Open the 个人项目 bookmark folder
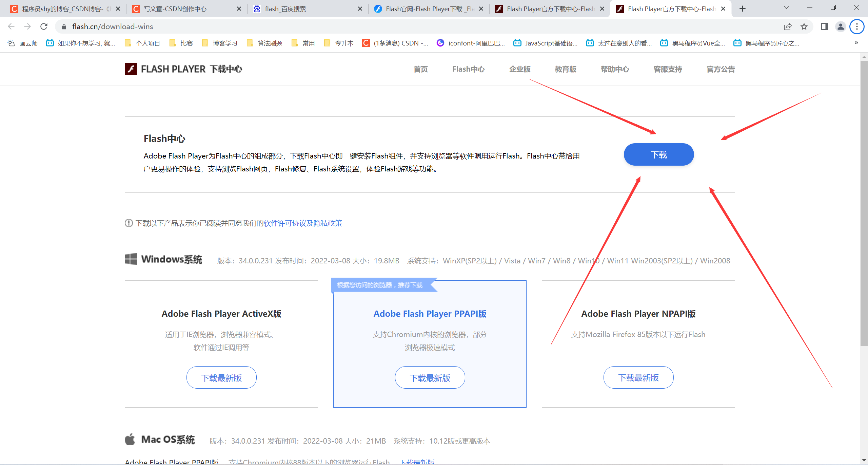Viewport: 868px width, 465px height. 142,43
